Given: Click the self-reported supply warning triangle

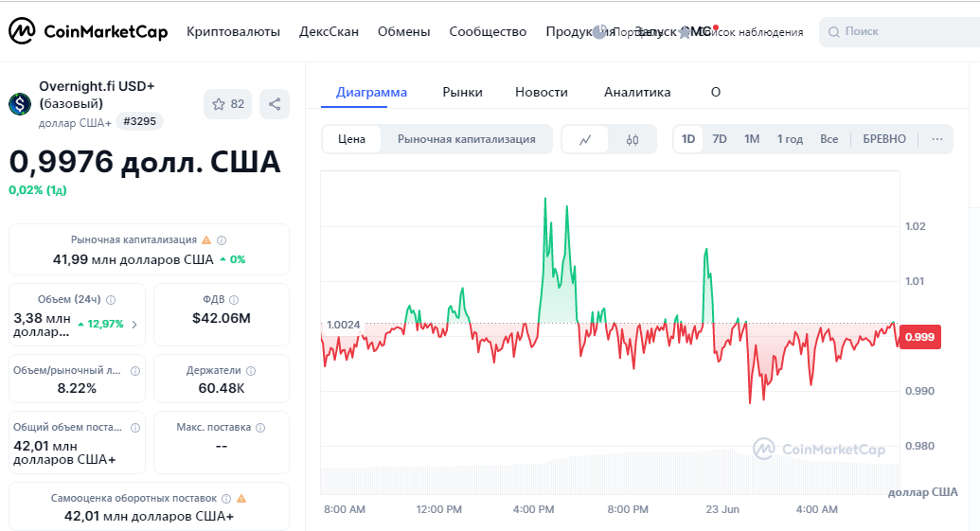Looking at the screenshot, I should [x=241, y=499].
